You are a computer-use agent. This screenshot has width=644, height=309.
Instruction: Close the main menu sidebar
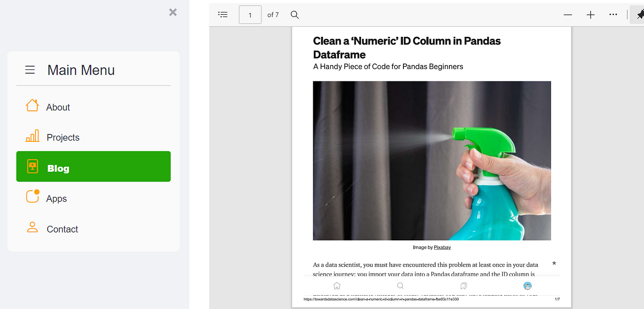coord(173,12)
